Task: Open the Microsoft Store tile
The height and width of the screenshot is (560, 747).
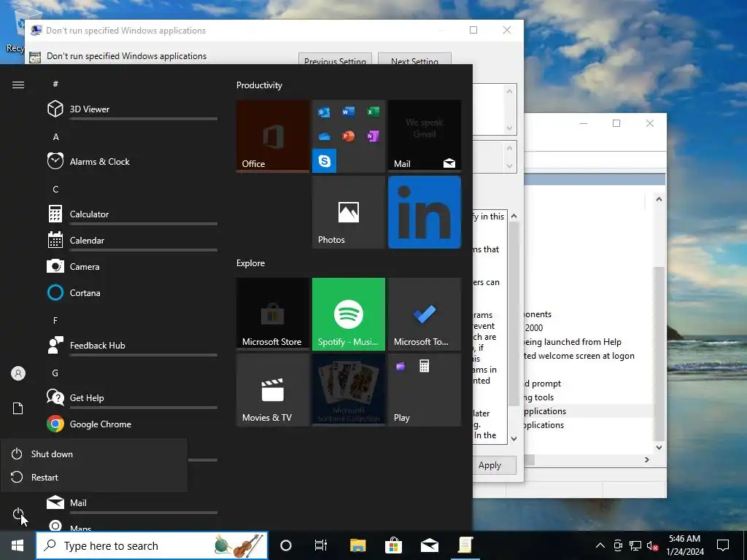Action: (273, 314)
